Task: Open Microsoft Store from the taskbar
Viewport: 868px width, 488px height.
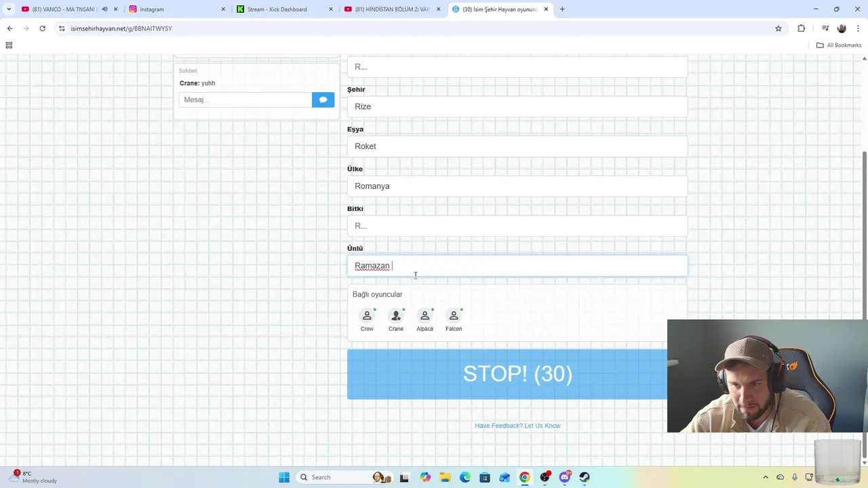Action: click(485, 477)
